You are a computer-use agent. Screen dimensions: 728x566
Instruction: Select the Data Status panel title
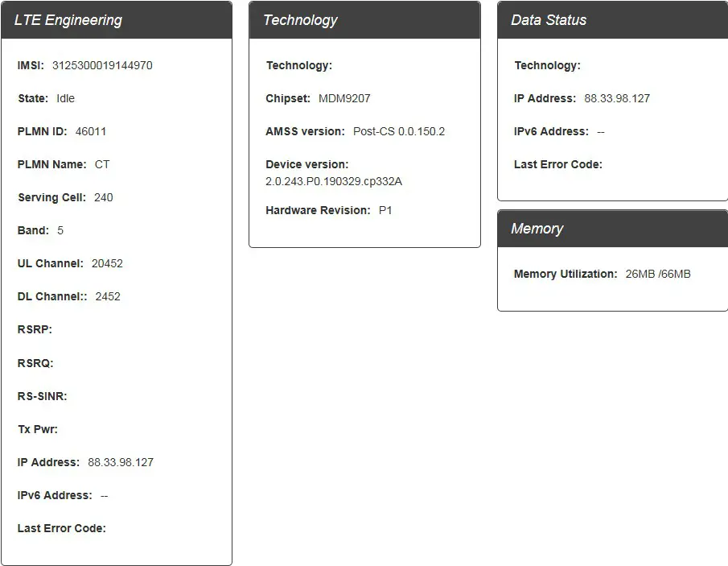(x=549, y=19)
